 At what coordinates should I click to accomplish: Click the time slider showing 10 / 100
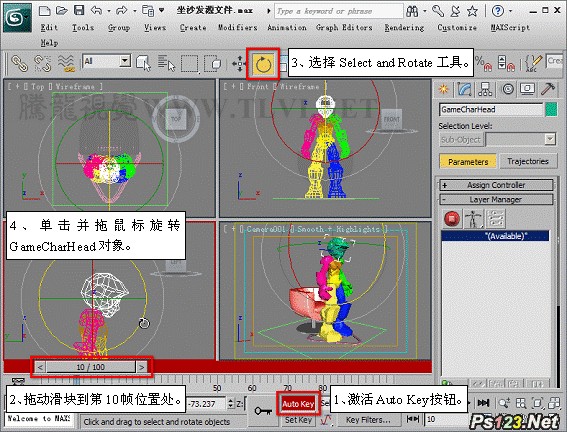(90, 367)
